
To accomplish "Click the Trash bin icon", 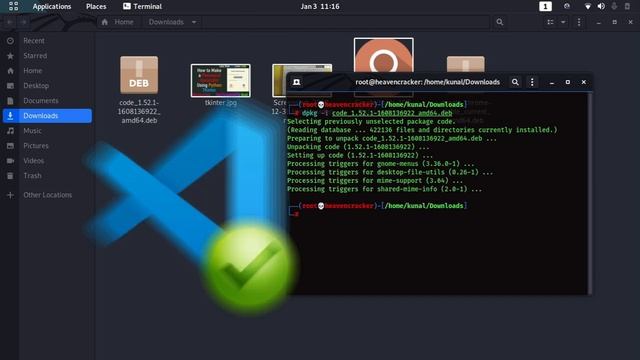I will point(10,176).
